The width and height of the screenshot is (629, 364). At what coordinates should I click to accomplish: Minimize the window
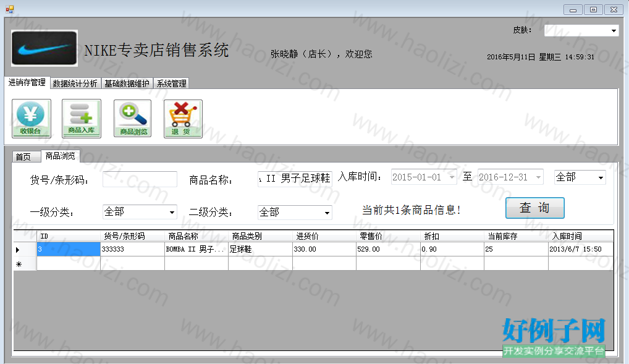(x=573, y=10)
